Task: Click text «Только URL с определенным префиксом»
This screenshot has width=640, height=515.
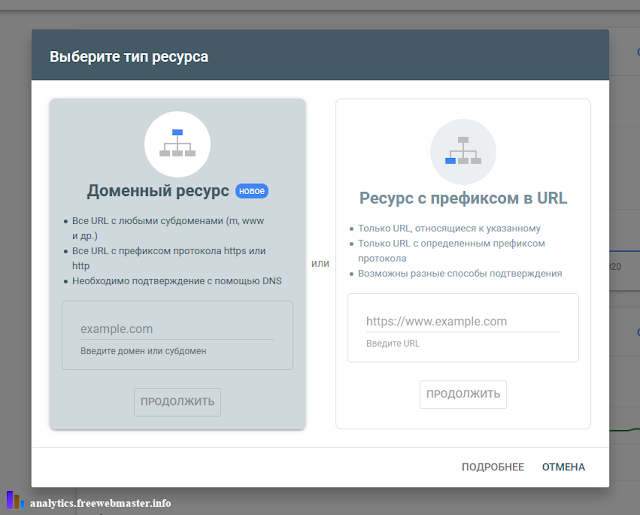Action: point(451,243)
